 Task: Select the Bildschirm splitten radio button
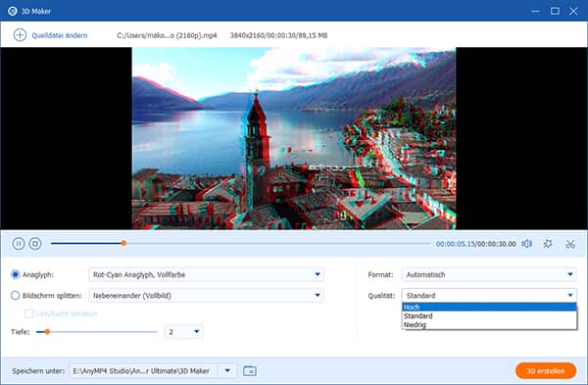[x=15, y=296]
